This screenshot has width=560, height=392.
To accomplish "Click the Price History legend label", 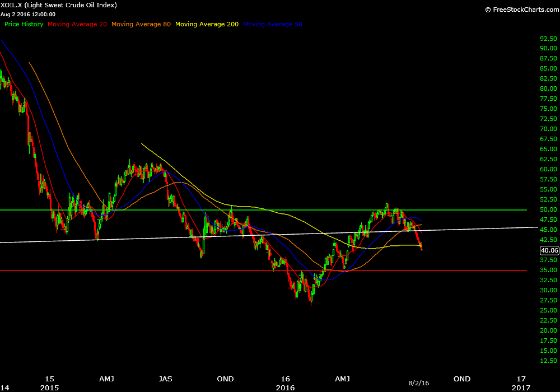I will tap(24, 24).
